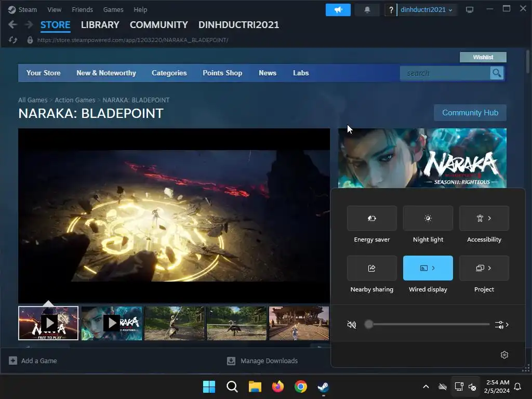Show hidden tray icons chevron

pos(426,387)
